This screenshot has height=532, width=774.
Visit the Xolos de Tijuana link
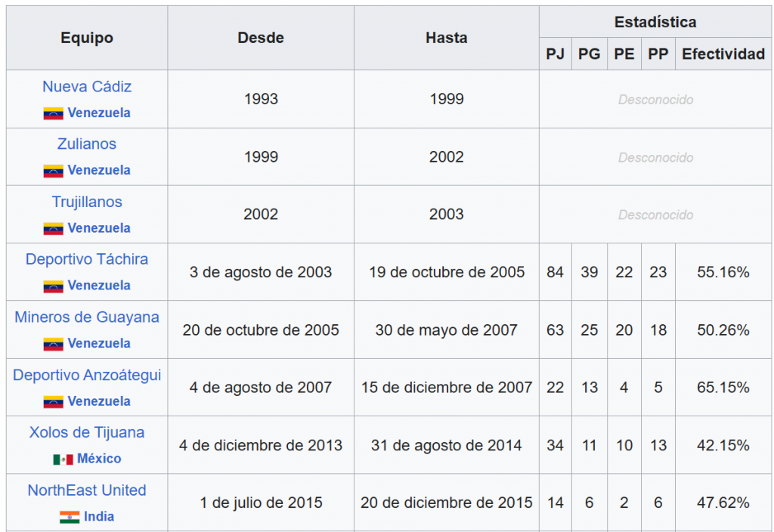(x=87, y=432)
